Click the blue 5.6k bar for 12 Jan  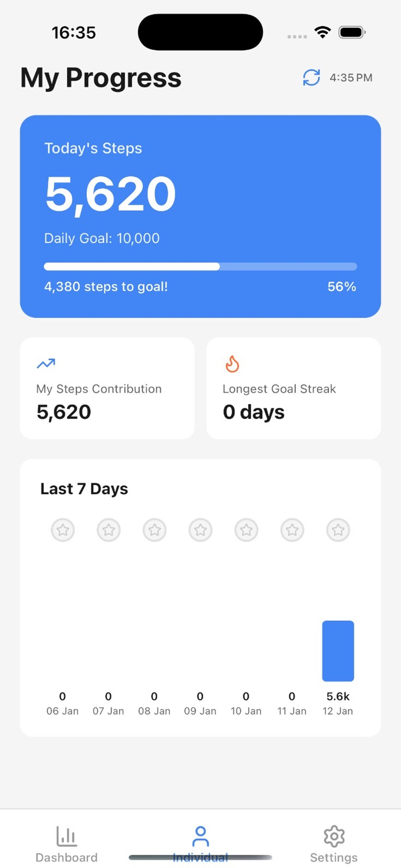point(338,651)
